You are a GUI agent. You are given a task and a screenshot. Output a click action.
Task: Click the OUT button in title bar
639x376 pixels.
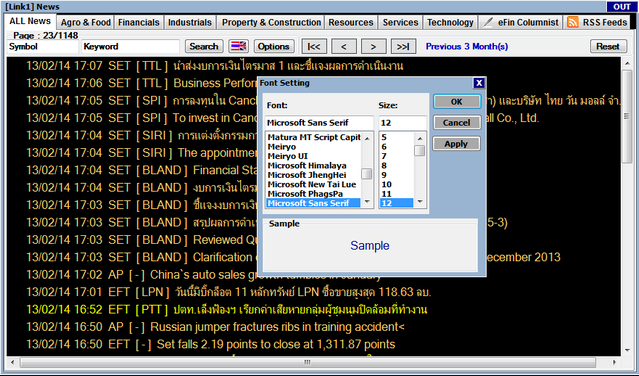[x=621, y=7]
